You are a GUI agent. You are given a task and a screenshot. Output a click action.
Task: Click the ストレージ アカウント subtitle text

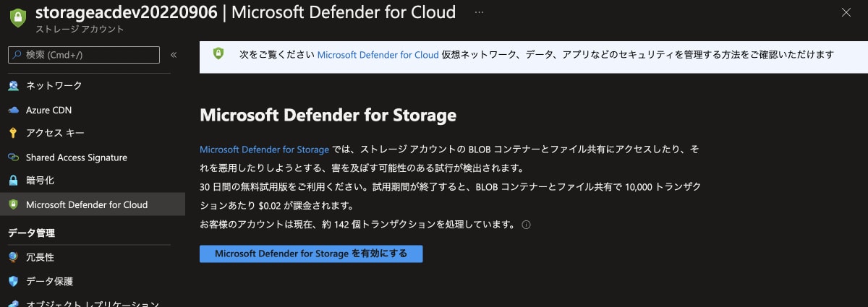coord(80,30)
